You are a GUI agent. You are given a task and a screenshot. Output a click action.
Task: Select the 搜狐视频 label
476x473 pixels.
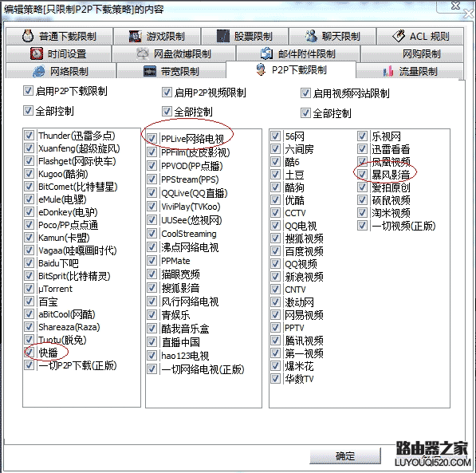pyautogui.click(x=304, y=238)
